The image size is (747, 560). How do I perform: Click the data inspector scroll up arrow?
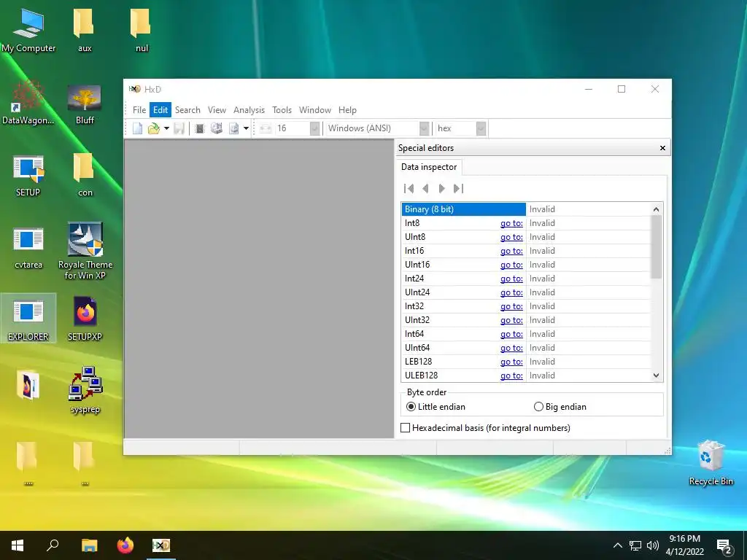click(656, 209)
